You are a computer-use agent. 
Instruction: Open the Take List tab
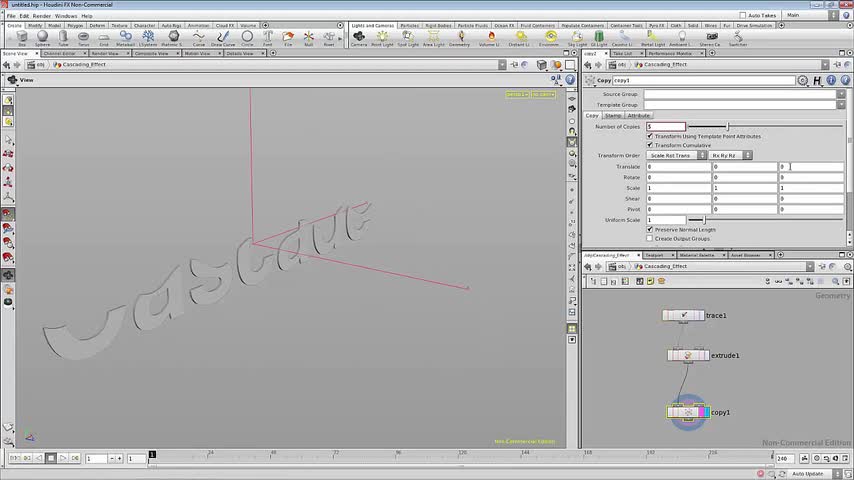click(x=622, y=53)
